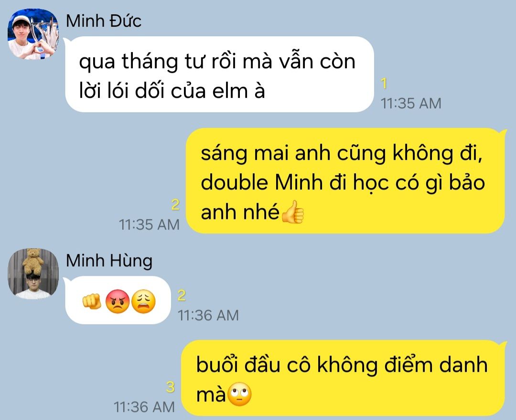The width and height of the screenshot is (516, 420).
Task: Open Minh Đức's profile picture
Action: click(33, 34)
